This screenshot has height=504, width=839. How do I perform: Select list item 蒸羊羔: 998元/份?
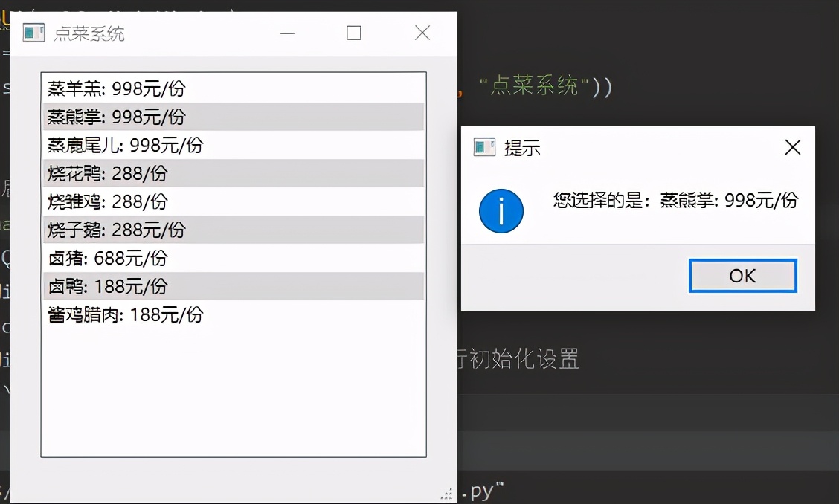tap(234, 88)
